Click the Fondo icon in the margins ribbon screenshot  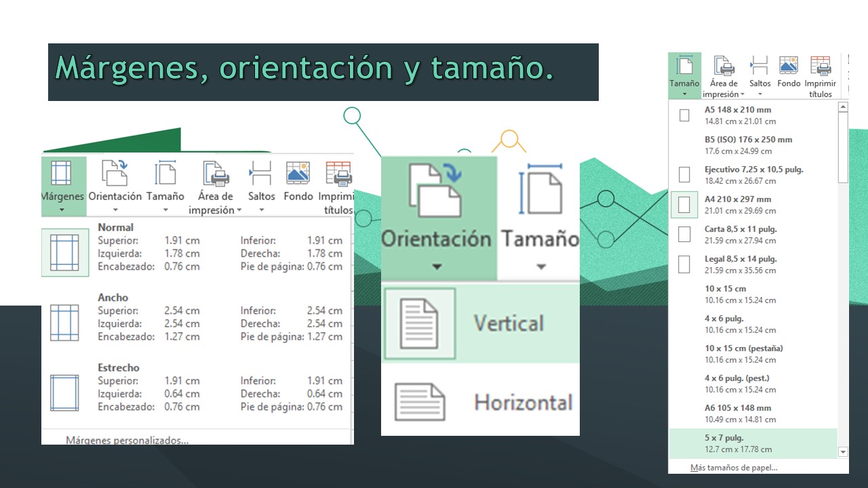click(x=298, y=173)
